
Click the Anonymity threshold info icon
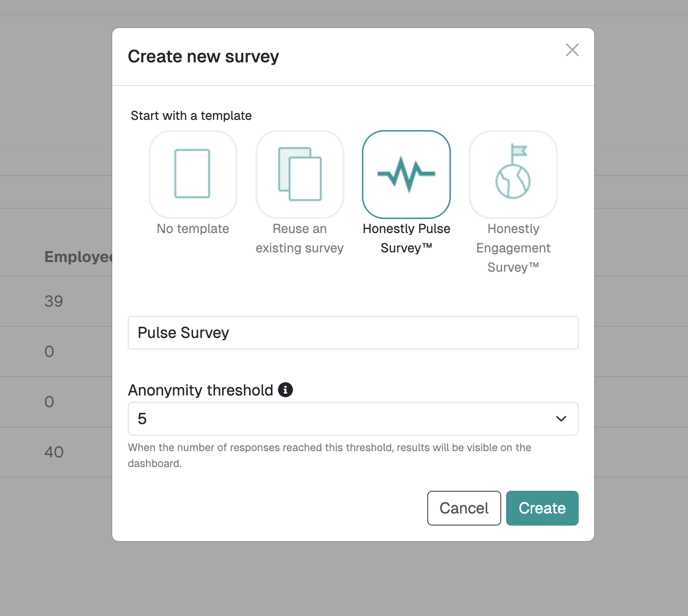coord(285,390)
